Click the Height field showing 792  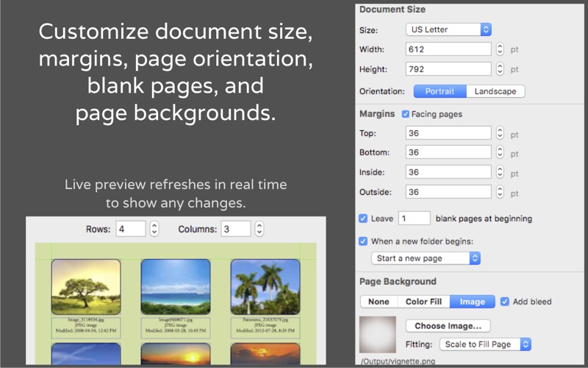tap(448, 69)
